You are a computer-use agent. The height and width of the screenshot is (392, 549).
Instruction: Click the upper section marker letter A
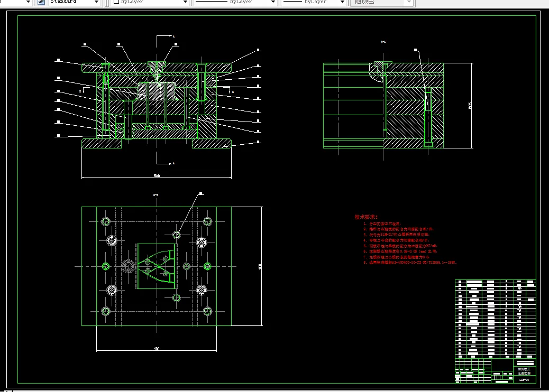click(173, 36)
